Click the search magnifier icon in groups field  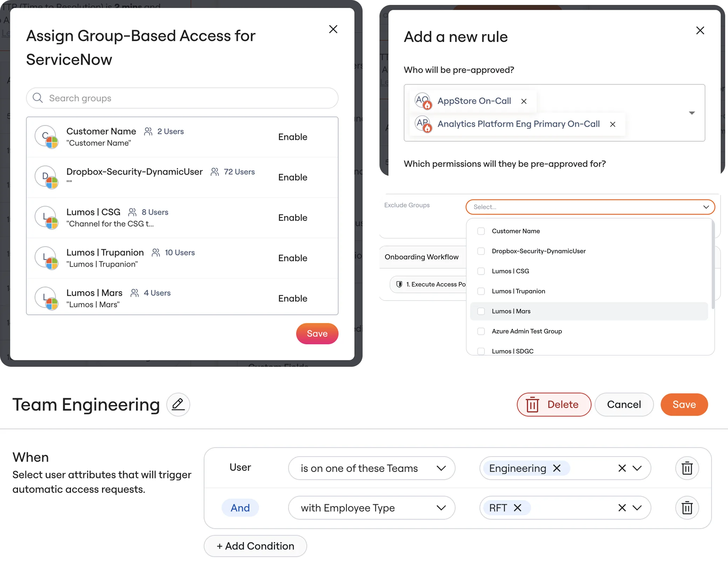[38, 98]
